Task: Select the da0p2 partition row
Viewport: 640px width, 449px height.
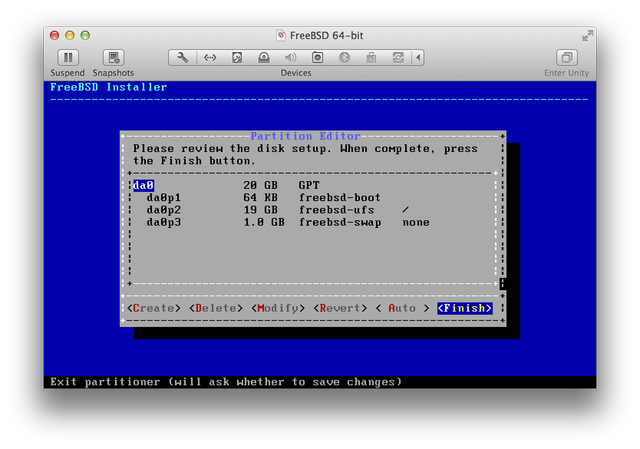Action: click(312, 210)
